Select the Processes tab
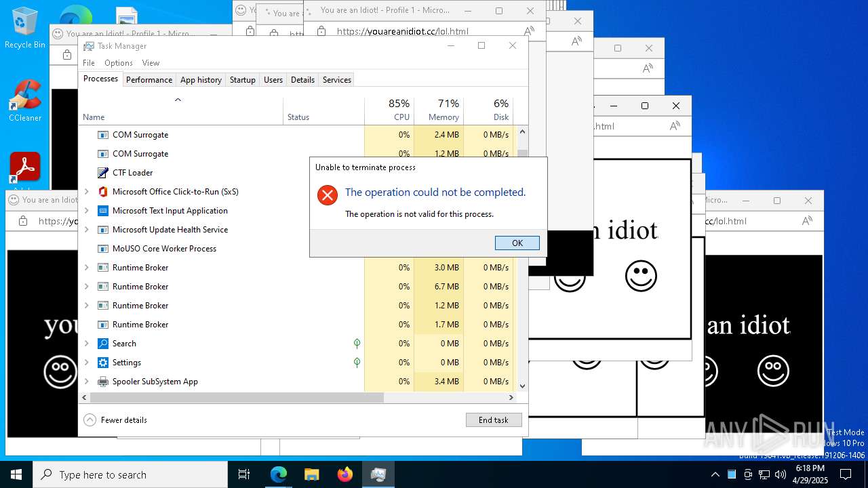The image size is (868, 488). point(100,79)
